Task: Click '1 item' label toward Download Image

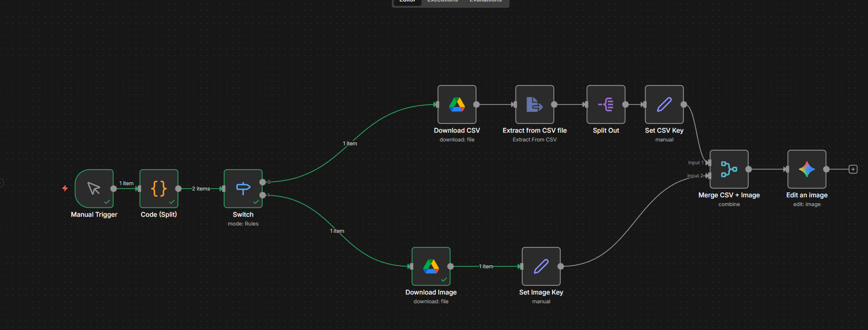Action: click(337, 231)
